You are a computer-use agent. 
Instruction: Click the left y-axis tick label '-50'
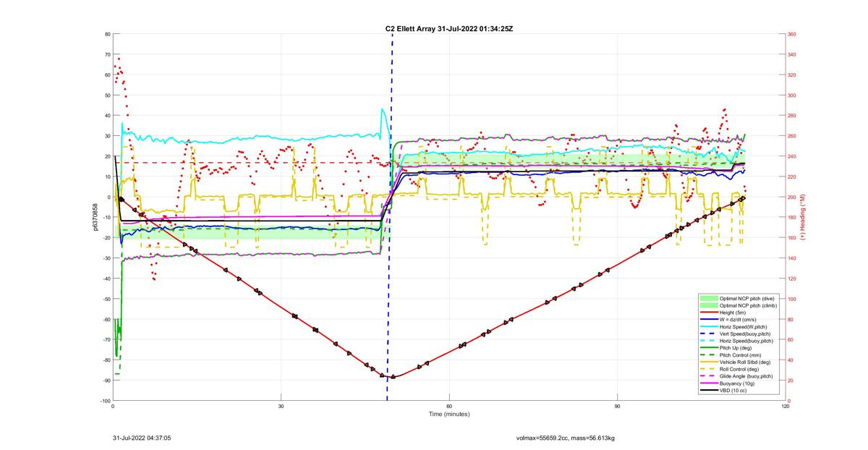click(106, 299)
